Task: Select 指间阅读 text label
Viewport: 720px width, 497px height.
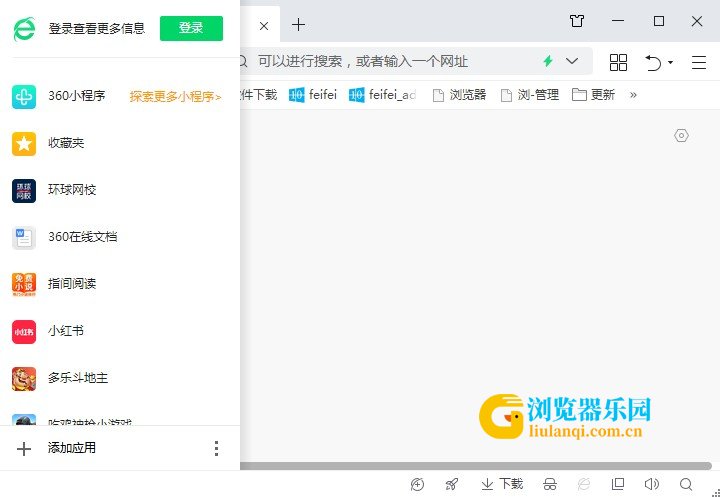Action: 72,284
